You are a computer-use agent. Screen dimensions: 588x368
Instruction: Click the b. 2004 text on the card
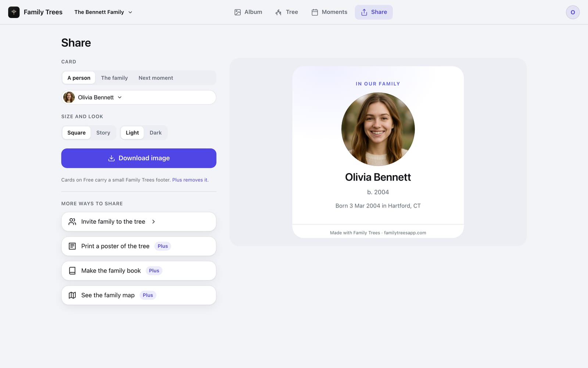point(378,192)
